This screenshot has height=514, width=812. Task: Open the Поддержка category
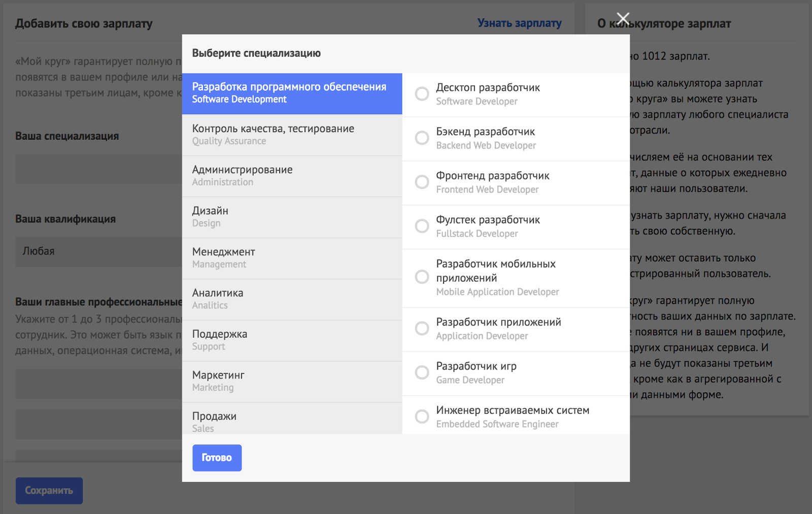(x=292, y=340)
